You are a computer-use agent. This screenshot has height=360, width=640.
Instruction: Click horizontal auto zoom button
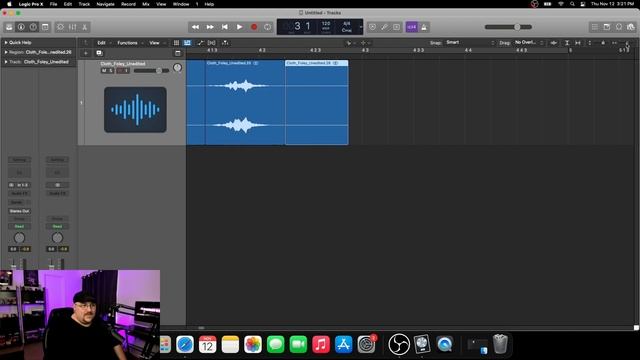click(578, 43)
